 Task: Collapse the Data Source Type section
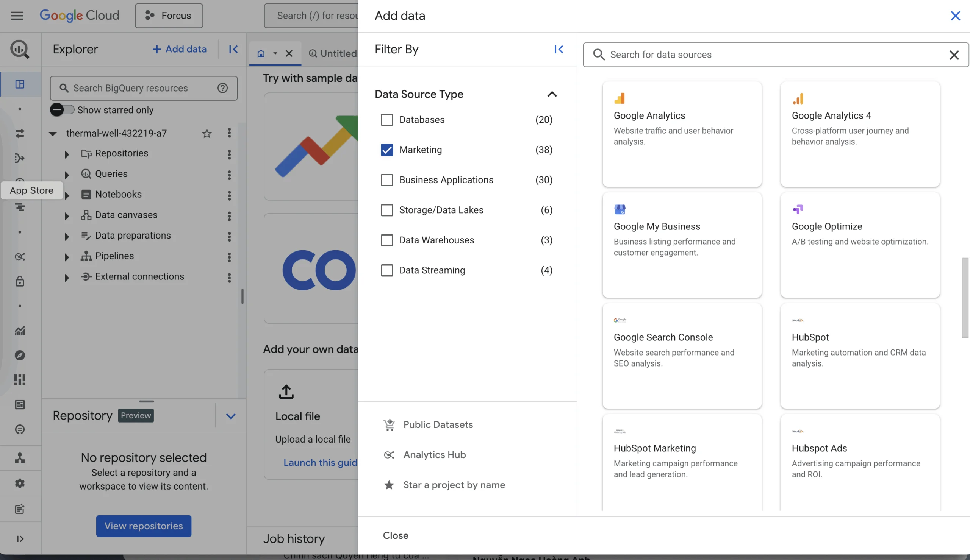[x=552, y=94]
